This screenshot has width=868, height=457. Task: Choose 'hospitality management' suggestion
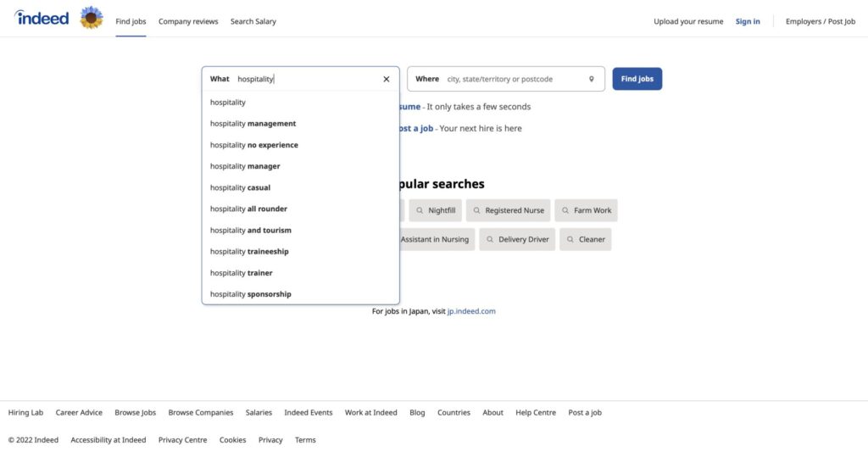click(301, 124)
